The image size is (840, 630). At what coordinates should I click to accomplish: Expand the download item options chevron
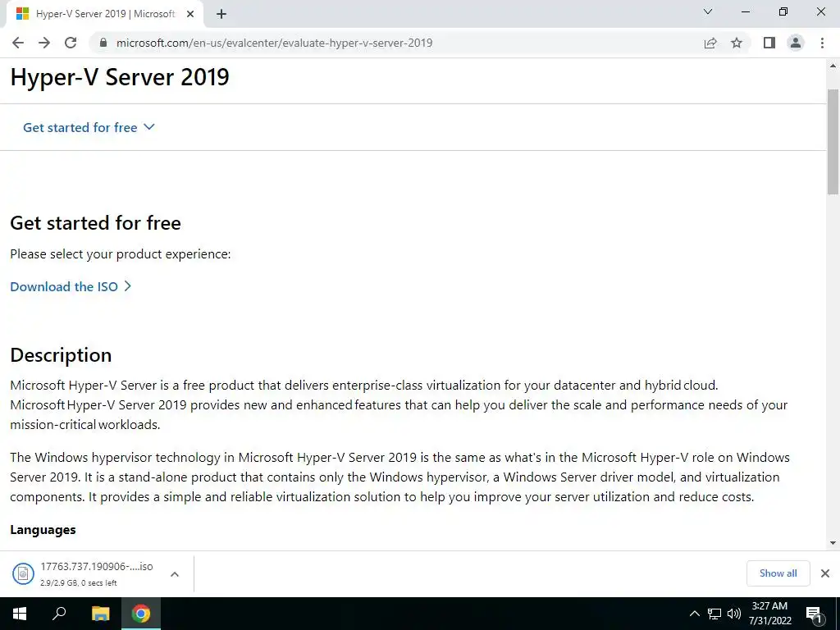[175, 574]
